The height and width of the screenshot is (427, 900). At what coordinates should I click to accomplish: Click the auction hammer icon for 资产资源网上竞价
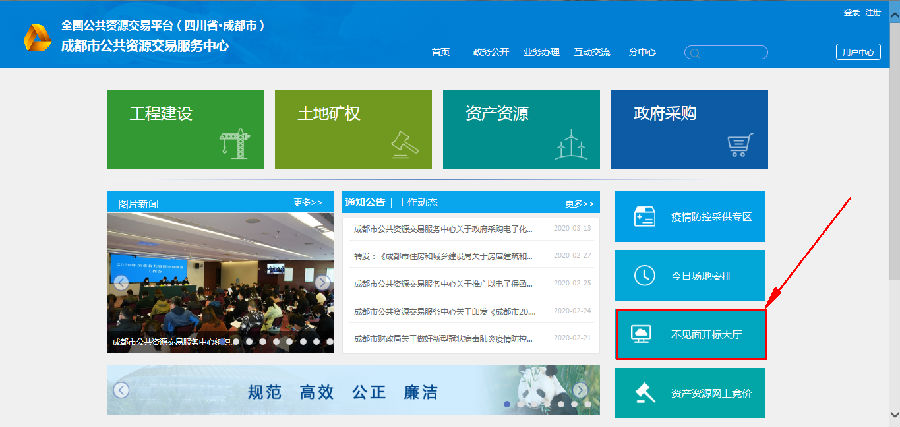tap(644, 394)
